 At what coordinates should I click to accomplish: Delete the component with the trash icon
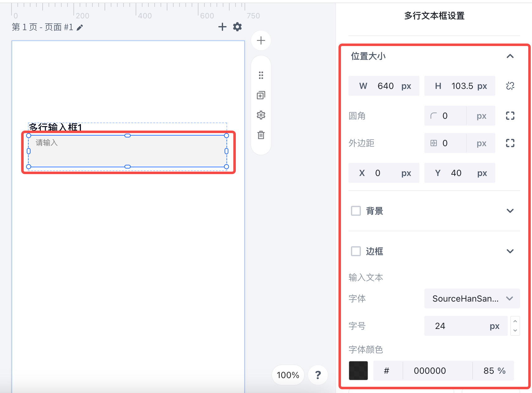(261, 135)
